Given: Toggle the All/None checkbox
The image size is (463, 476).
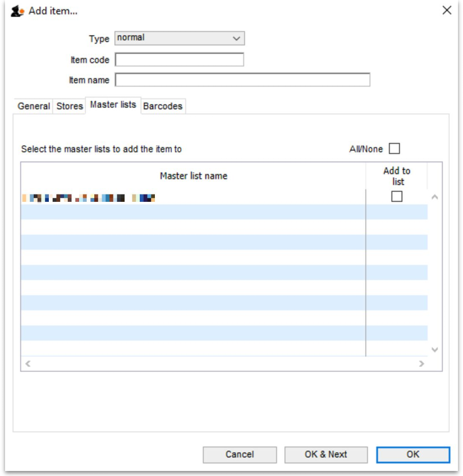Looking at the screenshot, I should pos(395,149).
